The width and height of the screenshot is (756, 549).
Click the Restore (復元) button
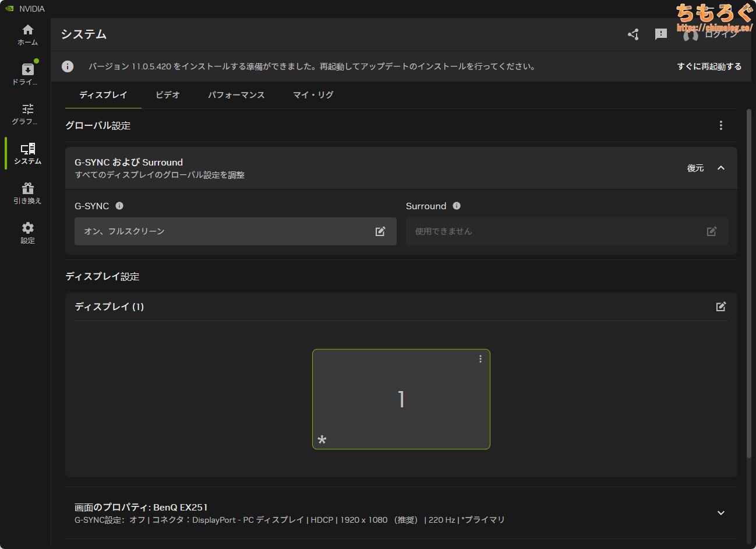click(x=695, y=168)
